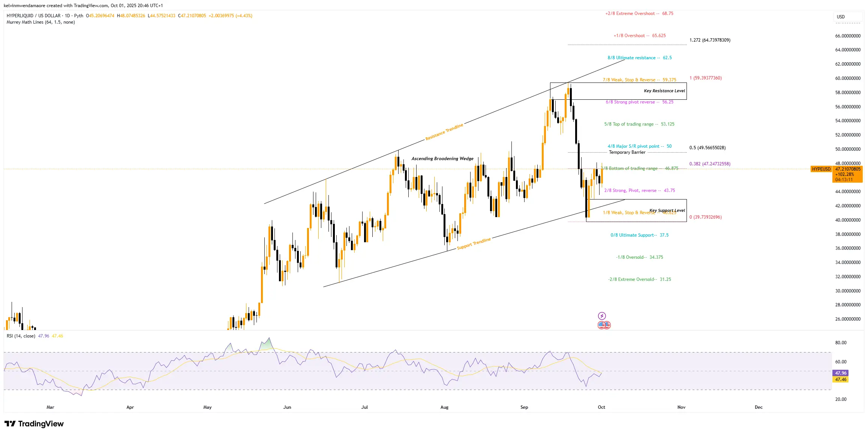Screen dimensions: 868x435
Task: Click the orange HYPEUSD symbol tag
Action: (821, 169)
